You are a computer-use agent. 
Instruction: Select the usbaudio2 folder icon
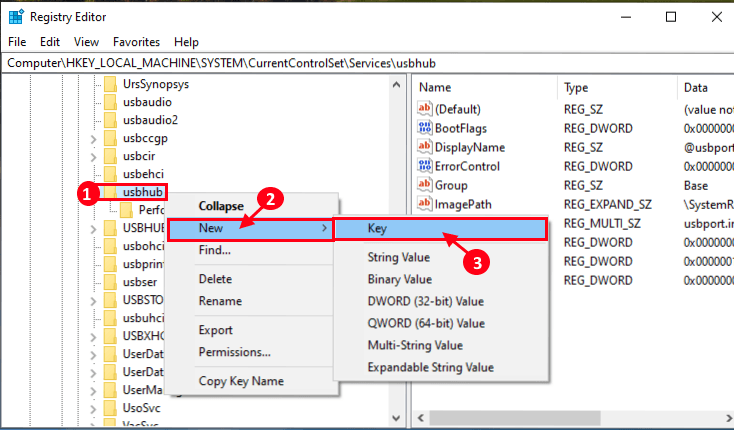click(x=110, y=120)
